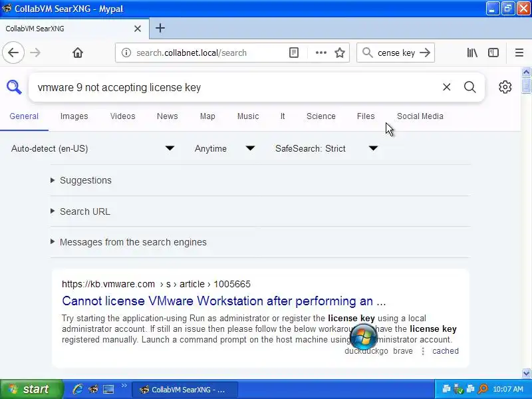Click the duckduckgo engine label
The image size is (532, 399).
(366, 351)
